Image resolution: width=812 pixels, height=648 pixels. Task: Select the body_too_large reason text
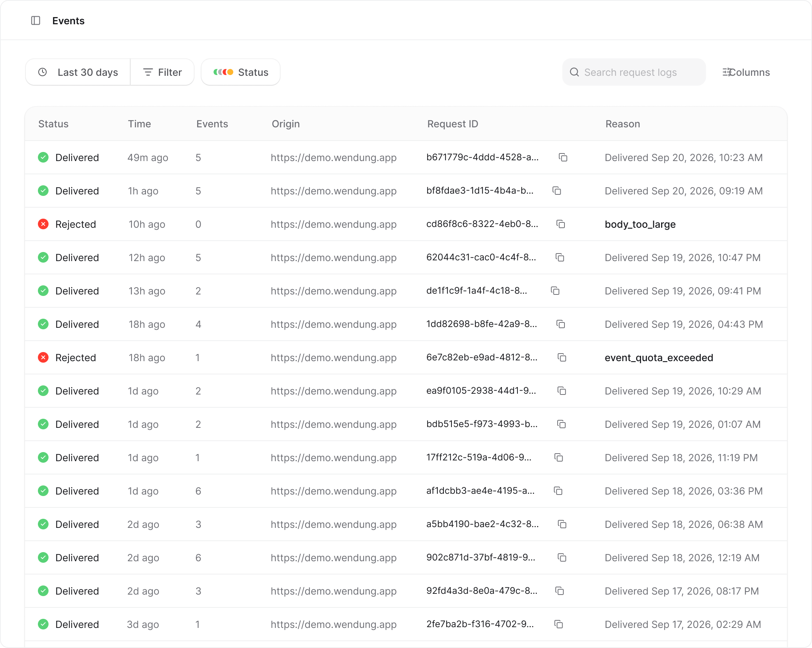click(x=640, y=224)
